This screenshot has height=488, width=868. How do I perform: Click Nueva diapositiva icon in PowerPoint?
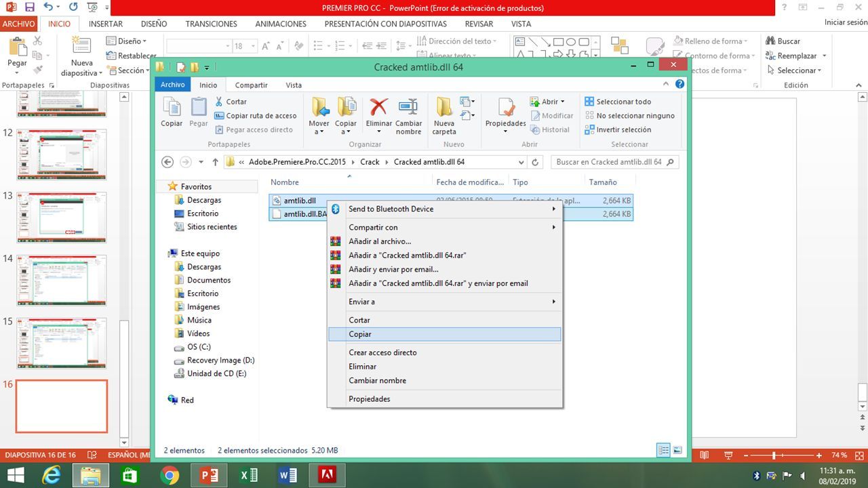tap(81, 45)
